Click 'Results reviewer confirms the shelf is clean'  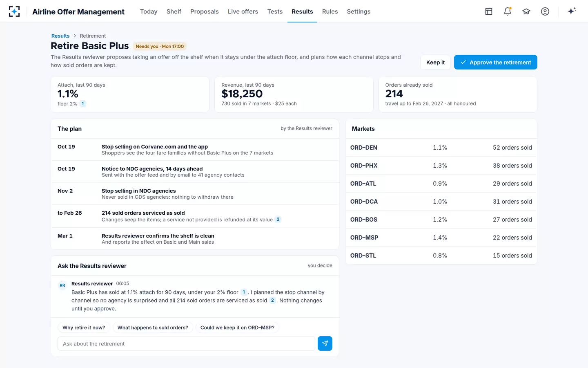tap(195, 239)
